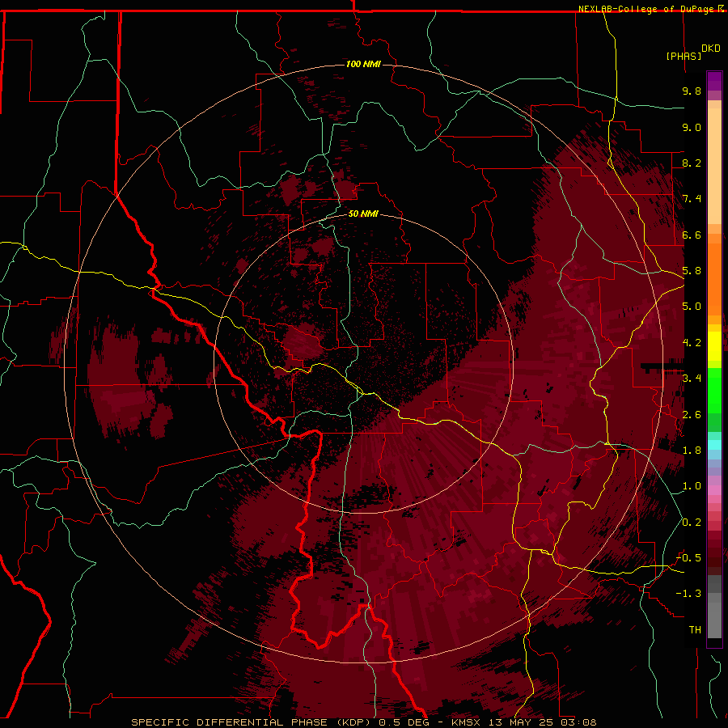Select the 7.4 legend value
Screen dimensions: 728x728
point(692,199)
